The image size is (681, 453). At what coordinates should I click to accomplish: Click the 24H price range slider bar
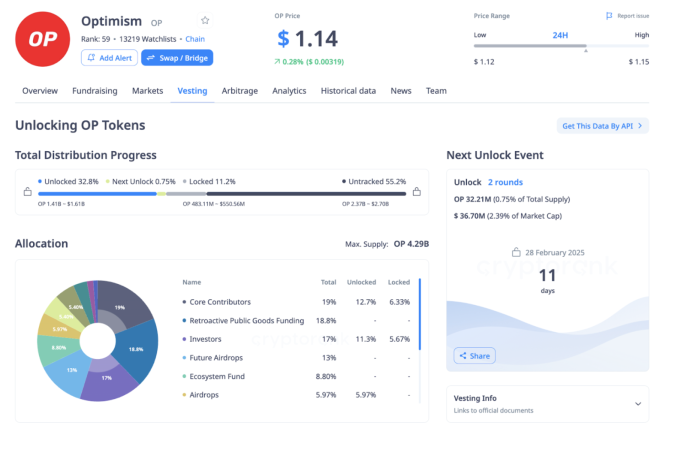click(x=561, y=45)
